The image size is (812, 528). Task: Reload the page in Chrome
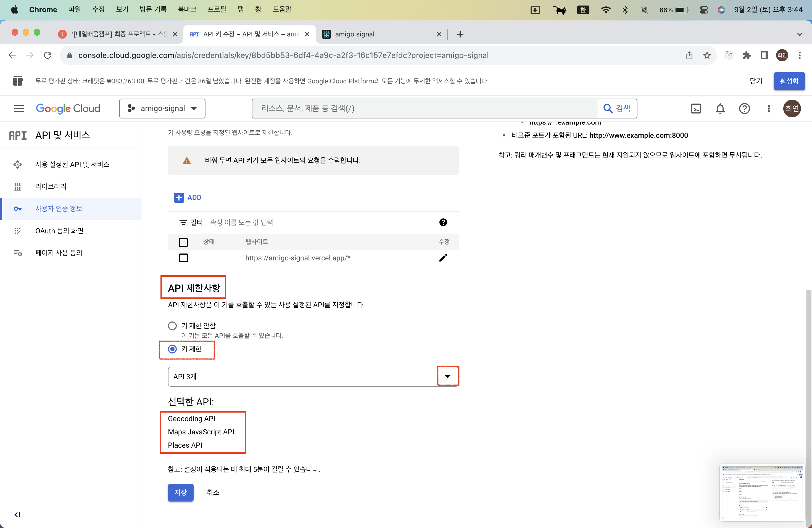coord(48,55)
